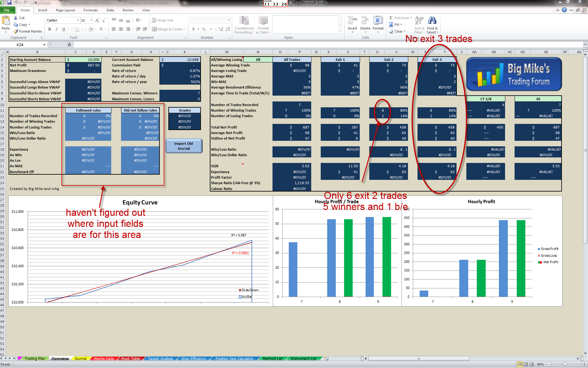The image size is (588, 368).
Task: Expand the Copy dropdown arrow
Action: click(29, 25)
